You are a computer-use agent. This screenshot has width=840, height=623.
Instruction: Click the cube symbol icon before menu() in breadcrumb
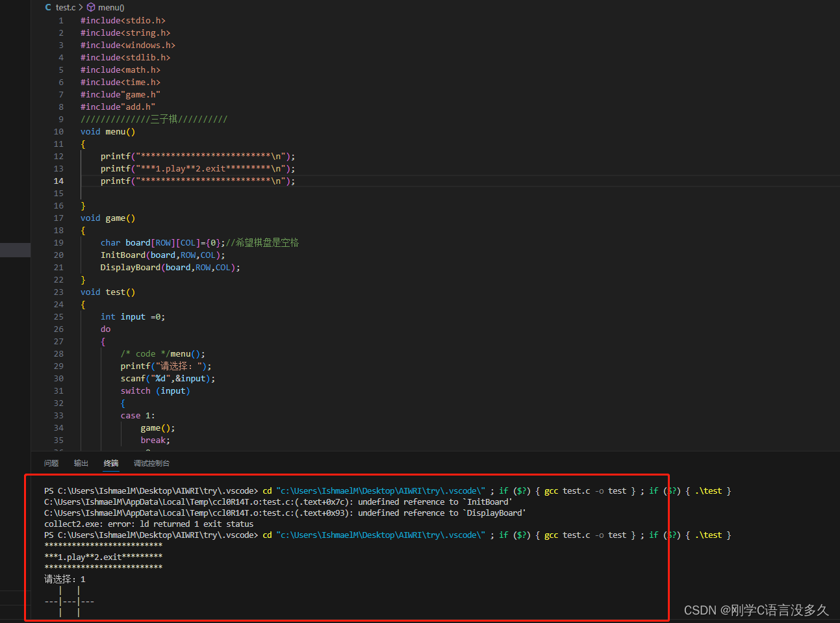tap(90, 7)
